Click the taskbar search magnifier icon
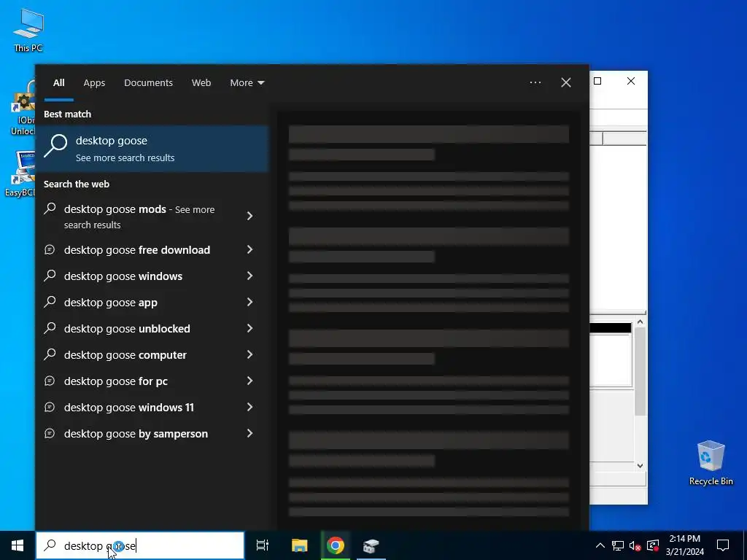 (50, 545)
